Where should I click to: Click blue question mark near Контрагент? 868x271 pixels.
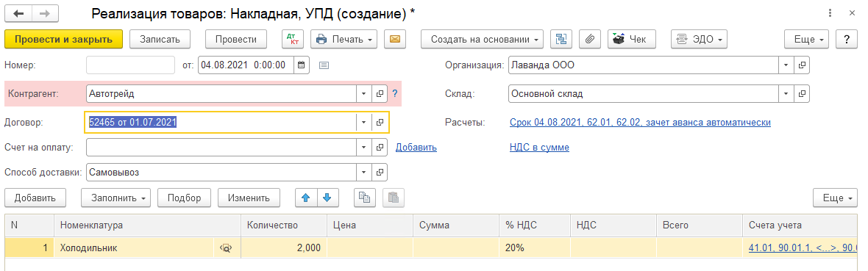[x=395, y=94]
